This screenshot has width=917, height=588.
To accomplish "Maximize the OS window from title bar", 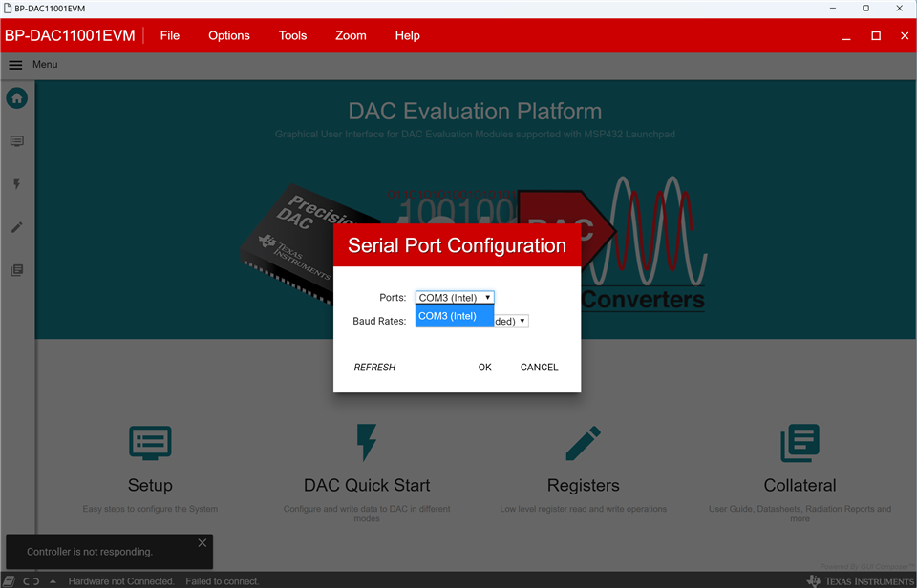I will click(865, 9).
